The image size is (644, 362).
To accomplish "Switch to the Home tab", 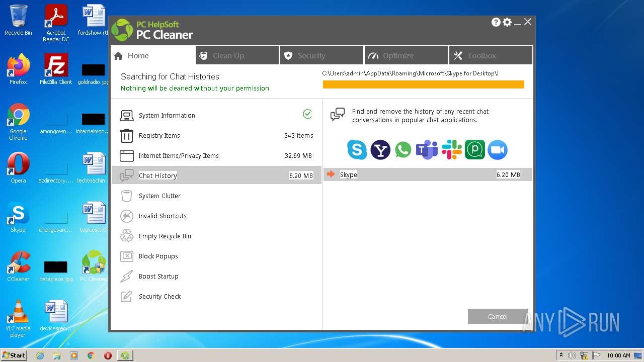I will pyautogui.click(x=153, y=55).
